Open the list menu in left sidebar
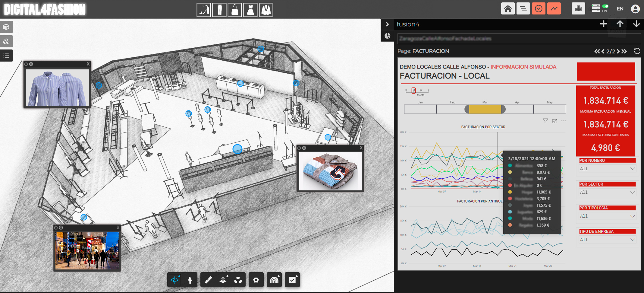Image resolution: width=644 pixels, height=293 pixels. coord(6,56)
